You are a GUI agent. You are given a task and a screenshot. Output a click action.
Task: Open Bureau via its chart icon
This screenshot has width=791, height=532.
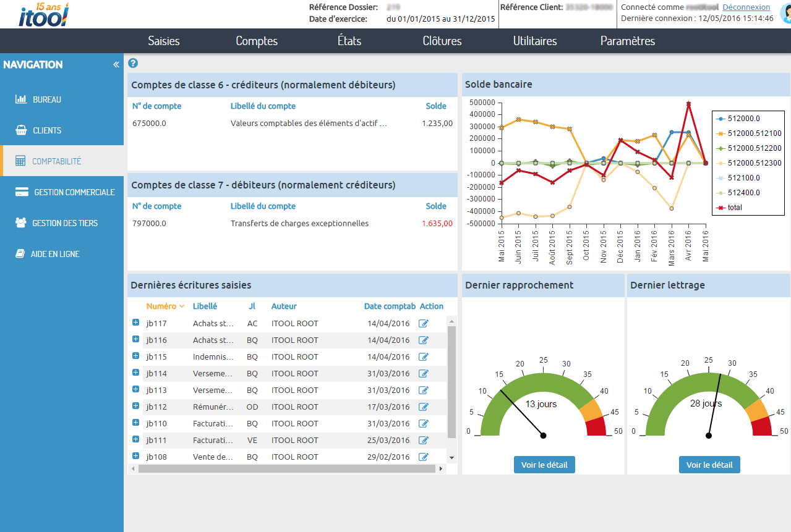[20, 99]
